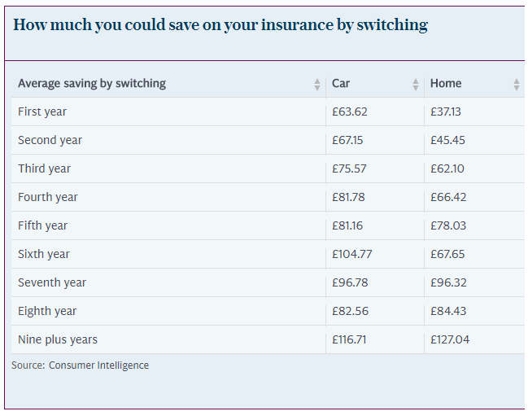Select the Fifth year row label
528x420 pixels.
click(42, 225)
